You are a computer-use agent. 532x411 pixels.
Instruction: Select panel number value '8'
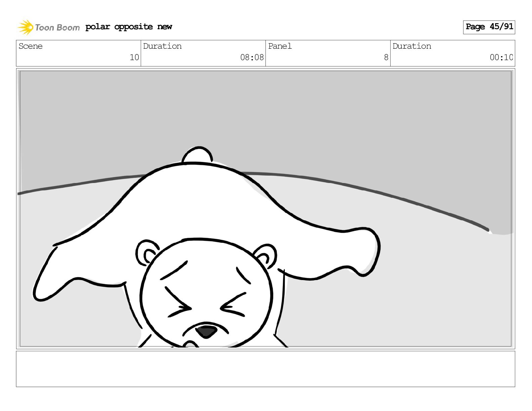point(386,57)
